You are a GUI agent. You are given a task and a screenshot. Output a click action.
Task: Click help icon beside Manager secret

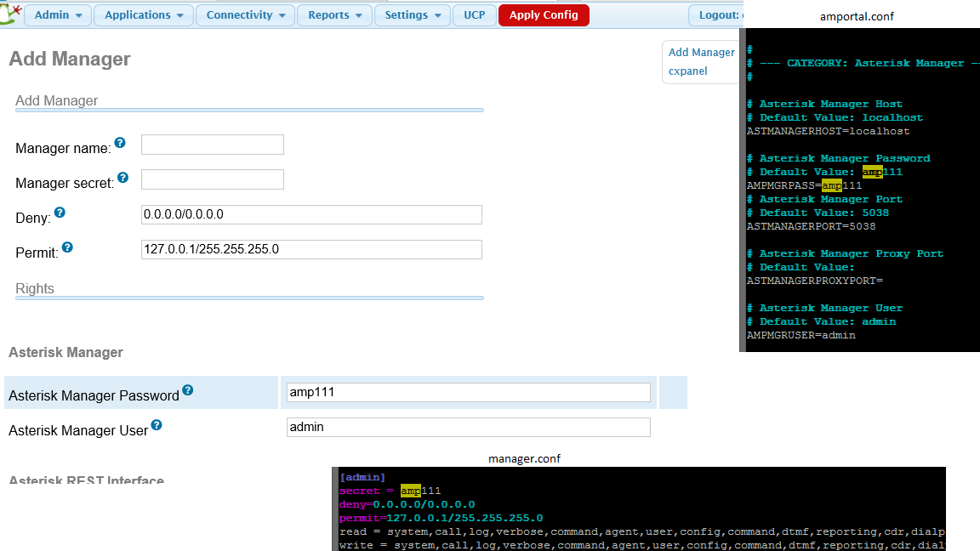coord(123,178)
